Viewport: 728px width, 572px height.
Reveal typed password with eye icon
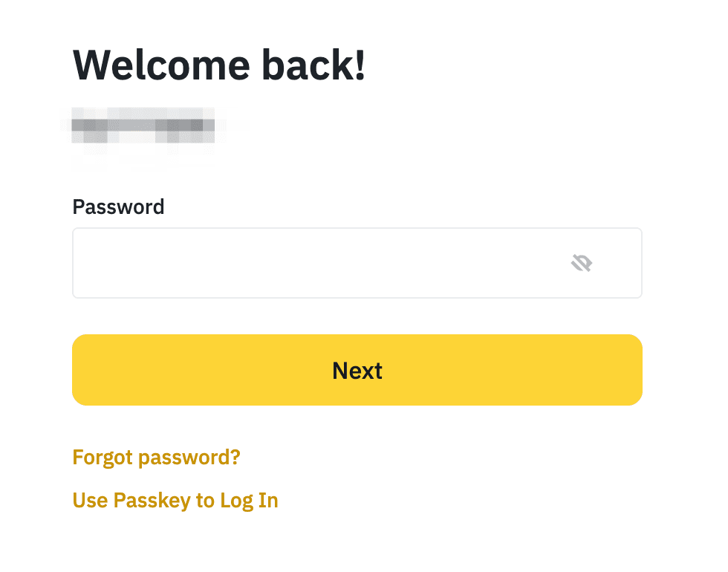coord(582,263)
